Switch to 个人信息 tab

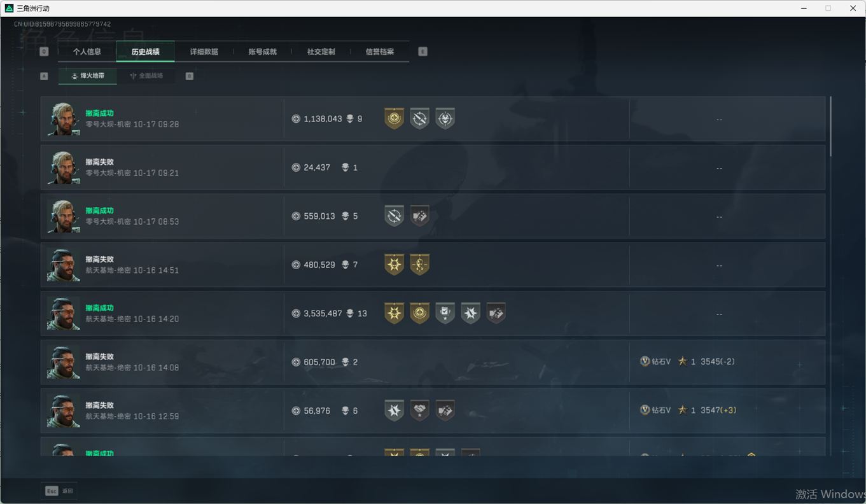click(87, 52)
